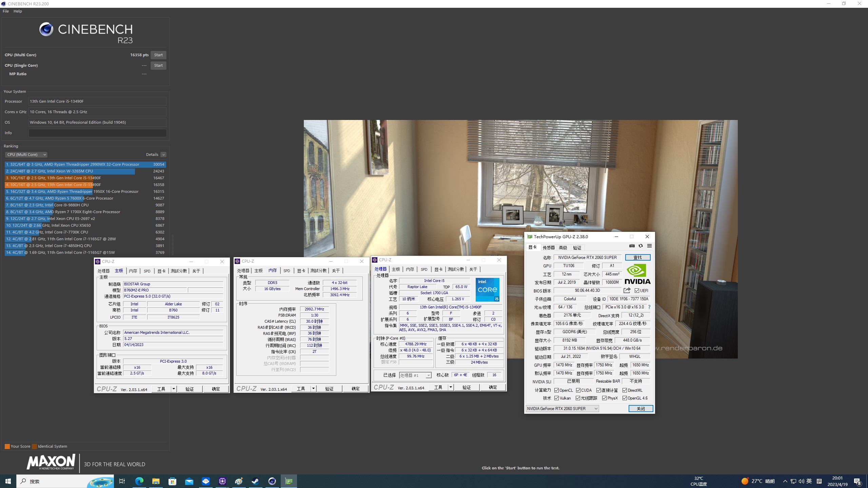Open Microsoft Store from the taskbar
This screenshot has height=488, width=868.
point(173,481)
